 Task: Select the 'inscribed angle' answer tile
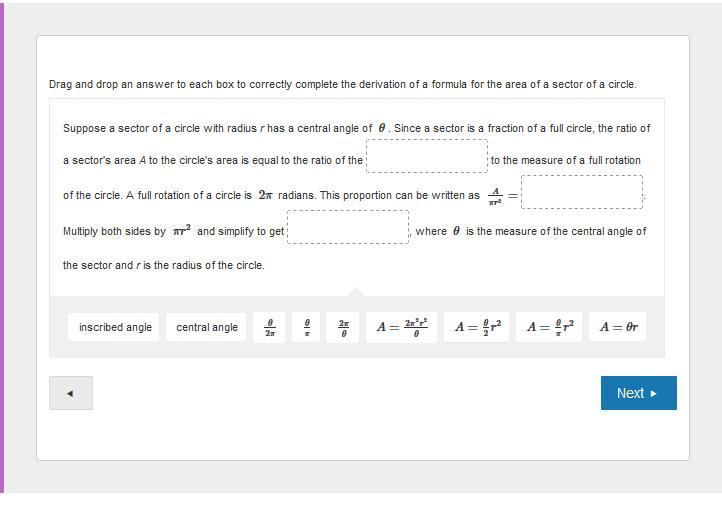[x=113, y=327]
